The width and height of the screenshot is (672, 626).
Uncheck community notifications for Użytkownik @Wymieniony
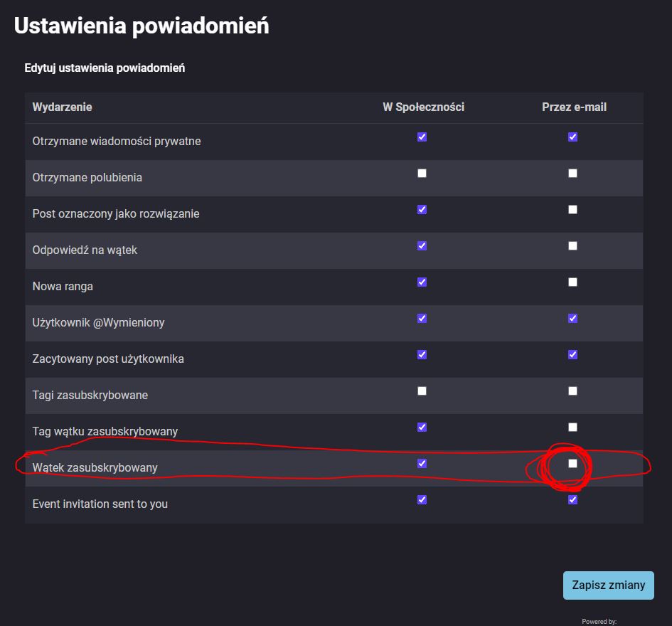point(422,318)
